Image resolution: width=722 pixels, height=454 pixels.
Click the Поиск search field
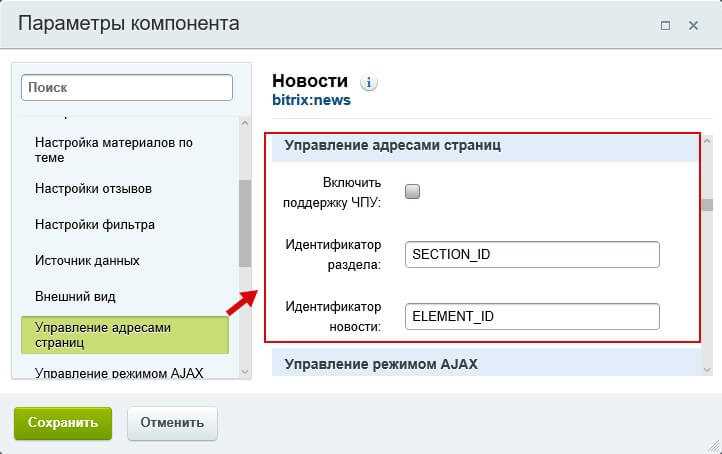[127, 87]
